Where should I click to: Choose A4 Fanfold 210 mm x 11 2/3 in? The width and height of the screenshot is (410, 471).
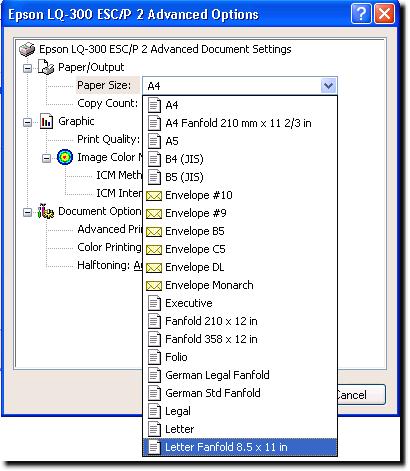240,123
